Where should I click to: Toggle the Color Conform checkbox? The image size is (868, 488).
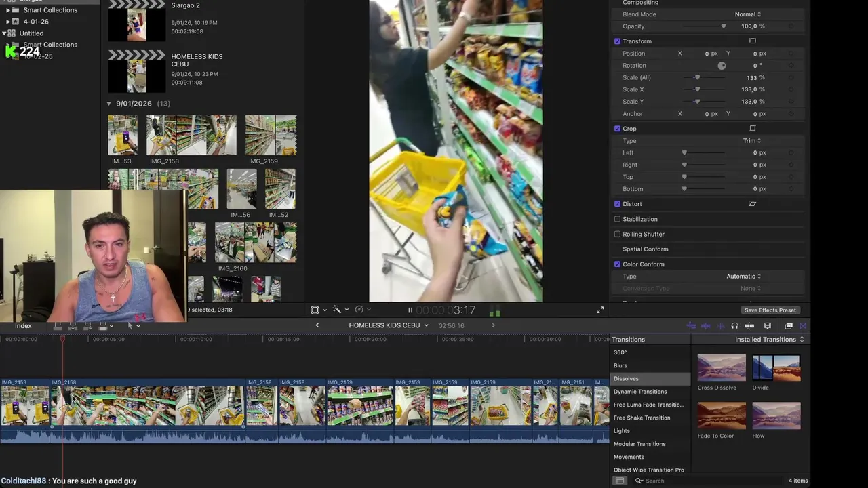[x=617, y=264]
